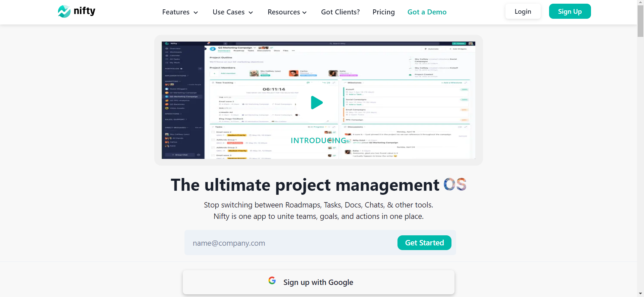Click the video thumbnail's dashboard preview
Viewport: 644px width, 297px height.
tap(318, 100)
